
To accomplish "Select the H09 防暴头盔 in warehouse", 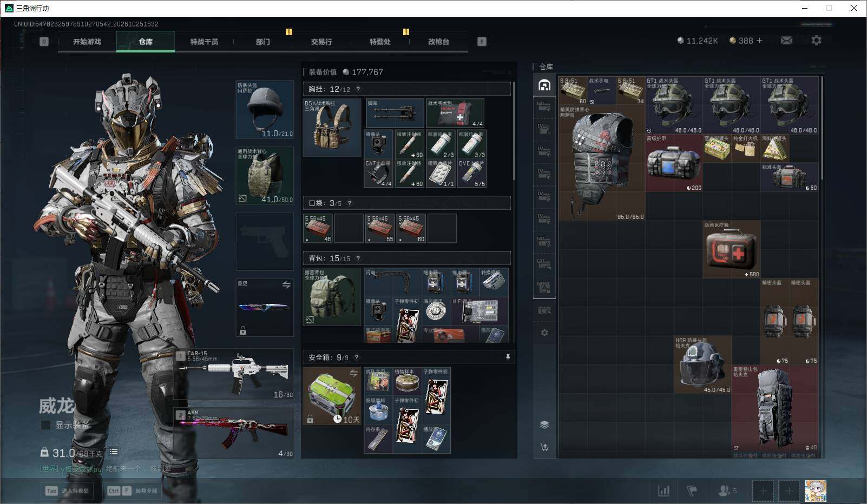I will [702, 365].
